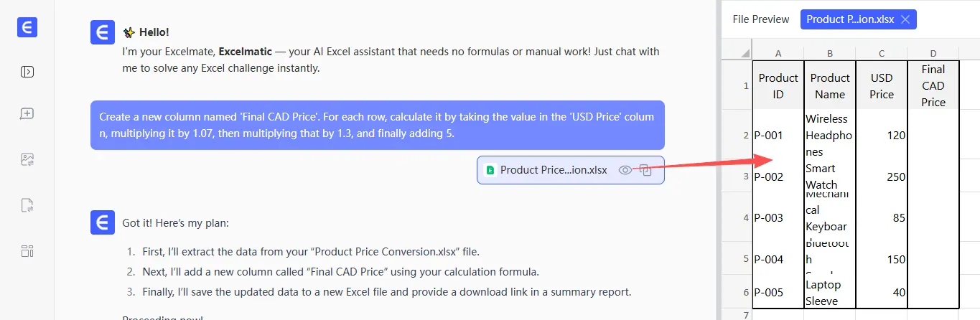Click the Excelmatic logo in the sidebar

27,27
